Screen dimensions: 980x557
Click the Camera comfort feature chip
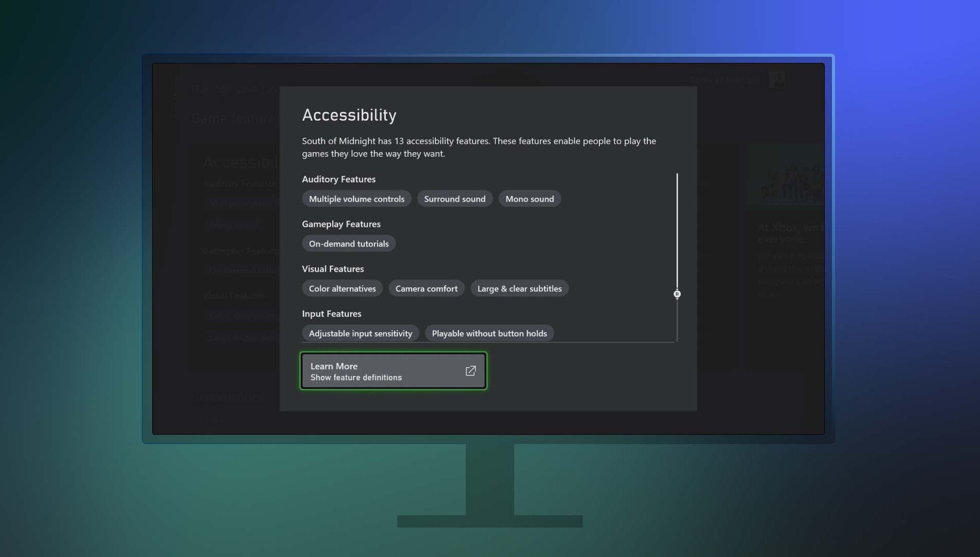click(426, 289)
